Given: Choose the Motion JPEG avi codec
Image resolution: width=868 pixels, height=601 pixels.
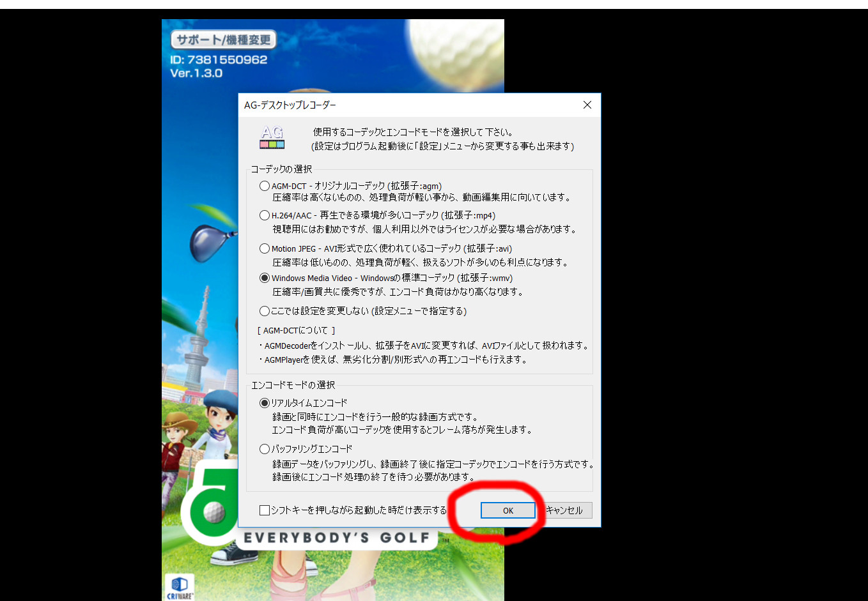Looking at the screenshot, I should point(265,248).
